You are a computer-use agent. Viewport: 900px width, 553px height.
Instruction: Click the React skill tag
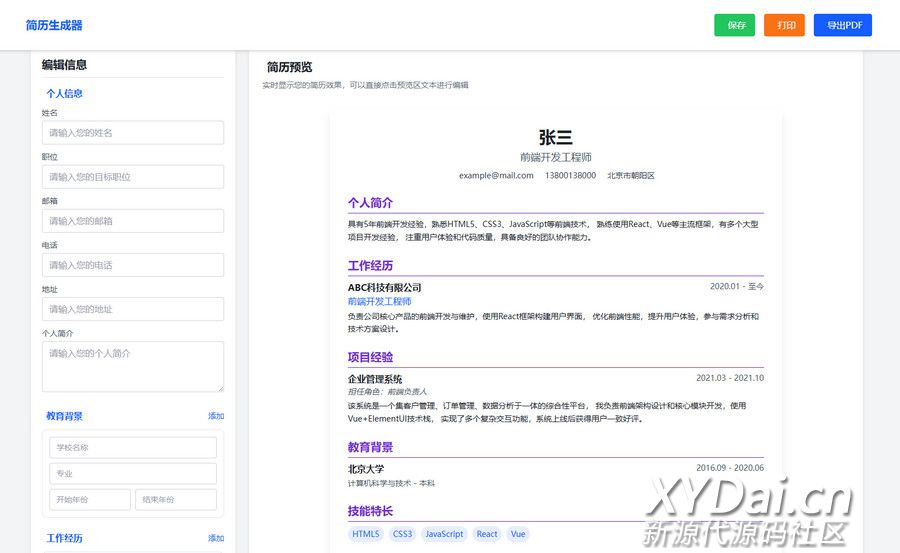click(487, 534)
